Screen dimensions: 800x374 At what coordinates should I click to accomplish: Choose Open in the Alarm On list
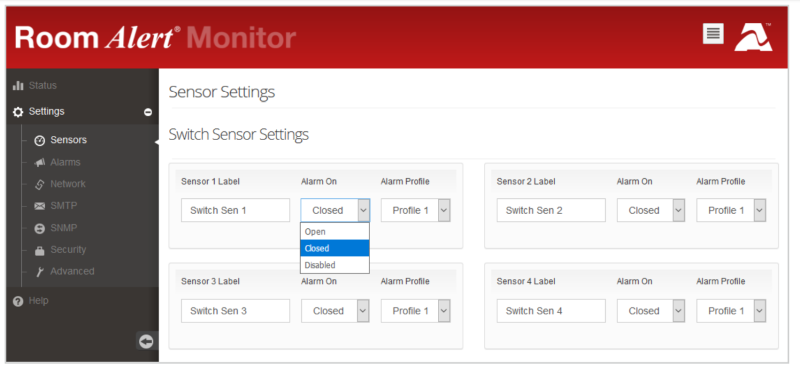pos(335,231)
